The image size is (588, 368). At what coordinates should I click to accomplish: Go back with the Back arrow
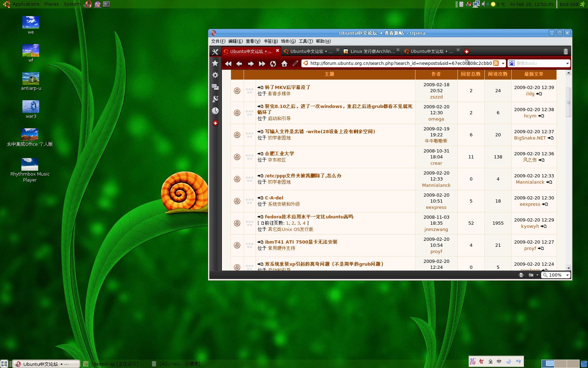239,63
